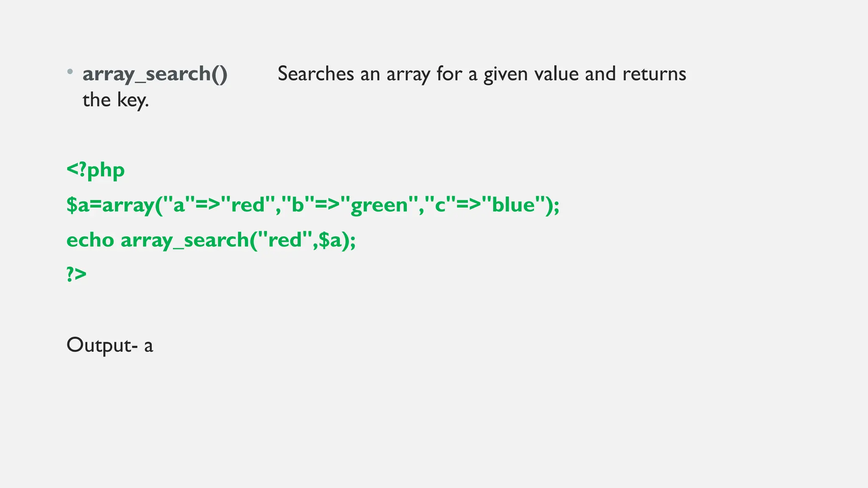Click the text "the key."
Image resolution: width=868 pixels, height=488 pixels.
[x=115, y=100]
